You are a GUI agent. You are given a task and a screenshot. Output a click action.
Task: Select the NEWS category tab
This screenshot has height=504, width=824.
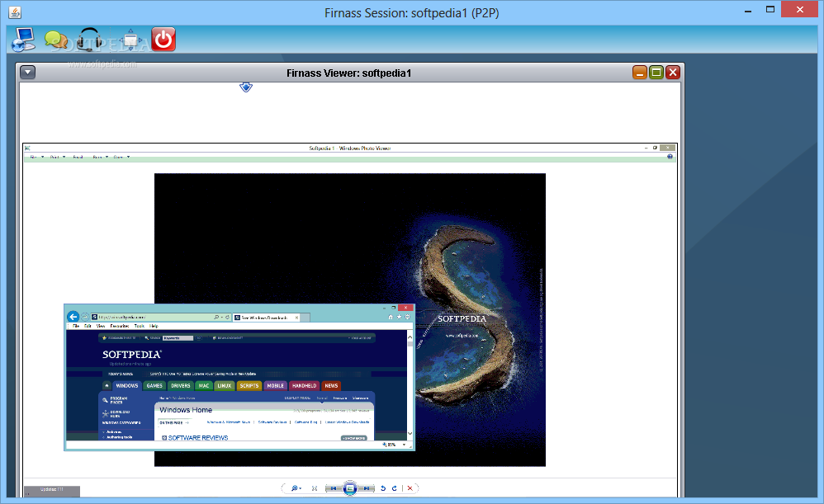pyautogui.click(x=332, y=386)
